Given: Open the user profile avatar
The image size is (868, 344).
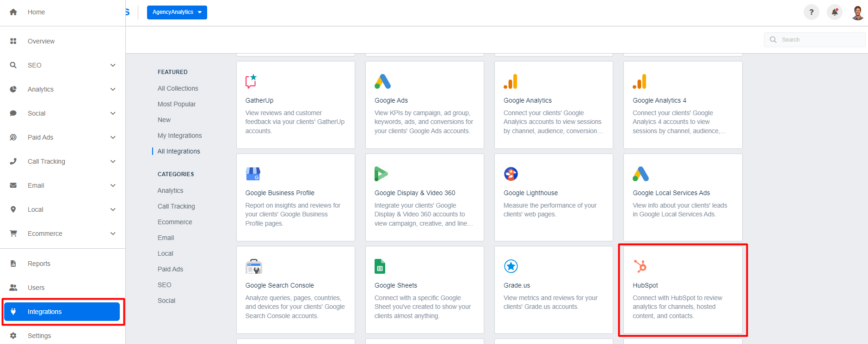Looking at the screenshot, I should (858, 12).
